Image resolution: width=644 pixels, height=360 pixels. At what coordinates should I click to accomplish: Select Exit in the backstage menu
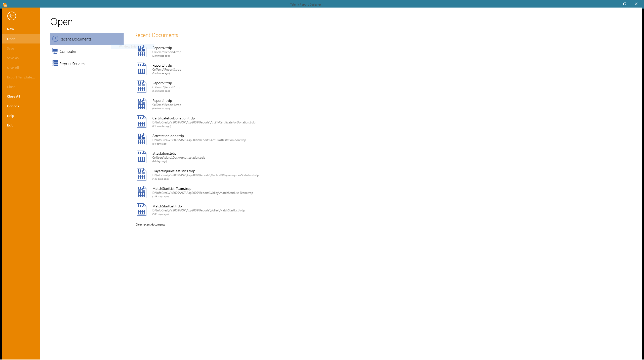point(10,125)
